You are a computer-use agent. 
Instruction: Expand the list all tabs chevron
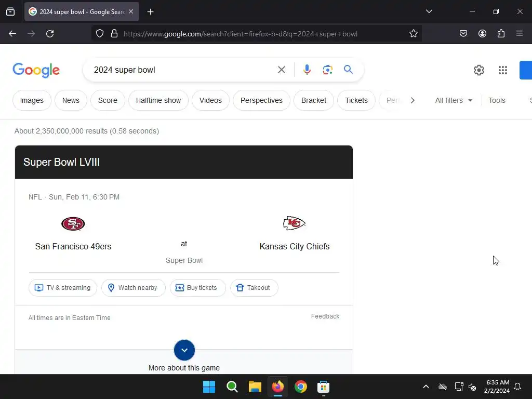point(429,11)
